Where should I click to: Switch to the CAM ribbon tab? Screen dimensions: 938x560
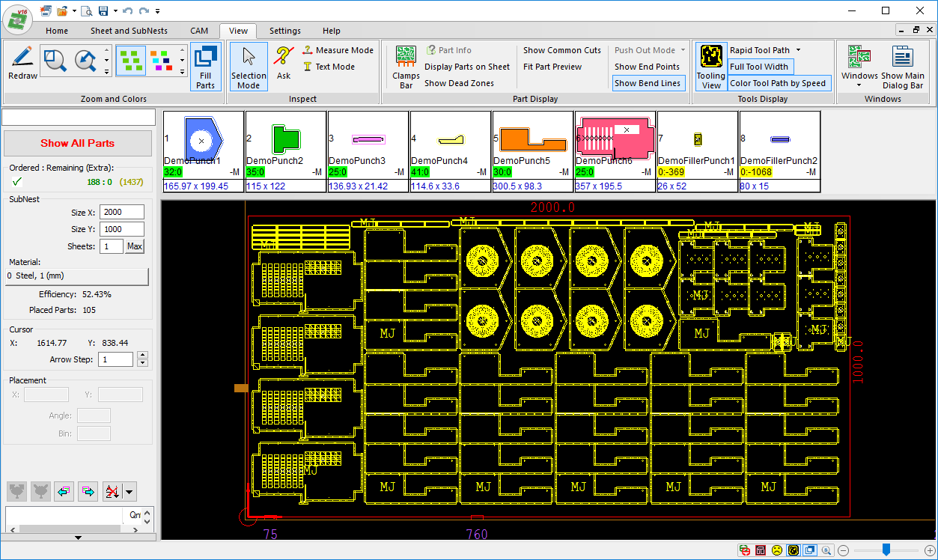pos(199,31)
